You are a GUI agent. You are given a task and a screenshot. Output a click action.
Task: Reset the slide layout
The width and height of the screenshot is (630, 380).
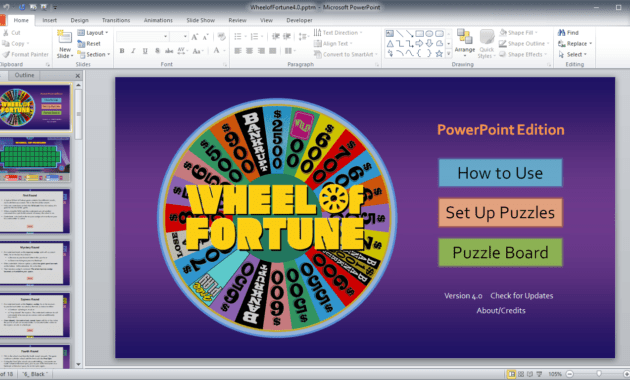pos(89,43)
